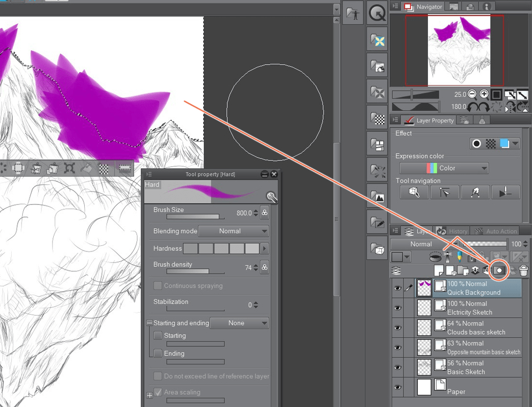Enable the Ending checkbox
532x407 pixels.
point(158,353)
